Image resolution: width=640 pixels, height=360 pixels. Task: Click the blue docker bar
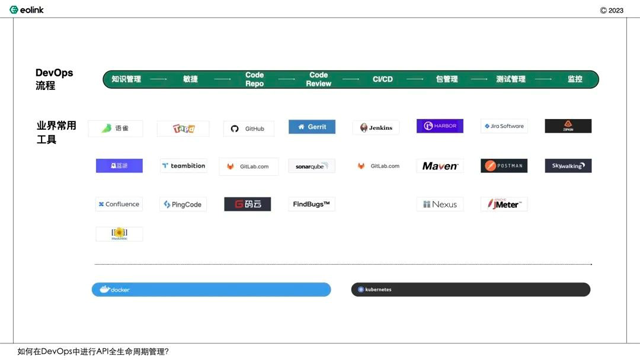pyautogui.click(x=211, y=289)
